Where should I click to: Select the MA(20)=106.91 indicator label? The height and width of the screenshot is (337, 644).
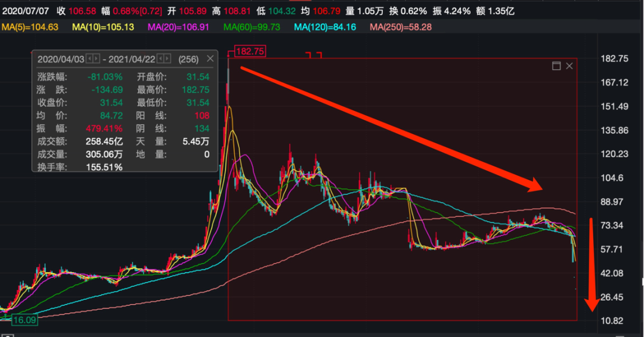coord(178,27)
